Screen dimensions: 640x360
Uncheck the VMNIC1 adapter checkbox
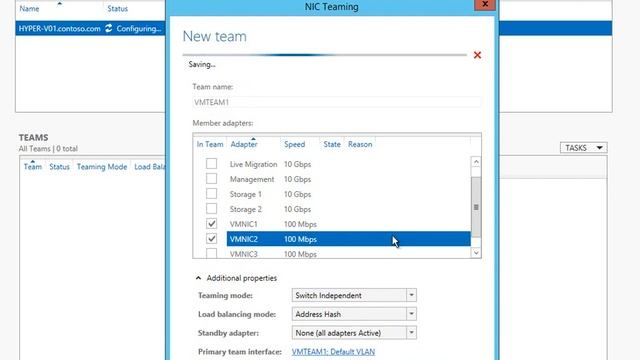pos(211,224)
